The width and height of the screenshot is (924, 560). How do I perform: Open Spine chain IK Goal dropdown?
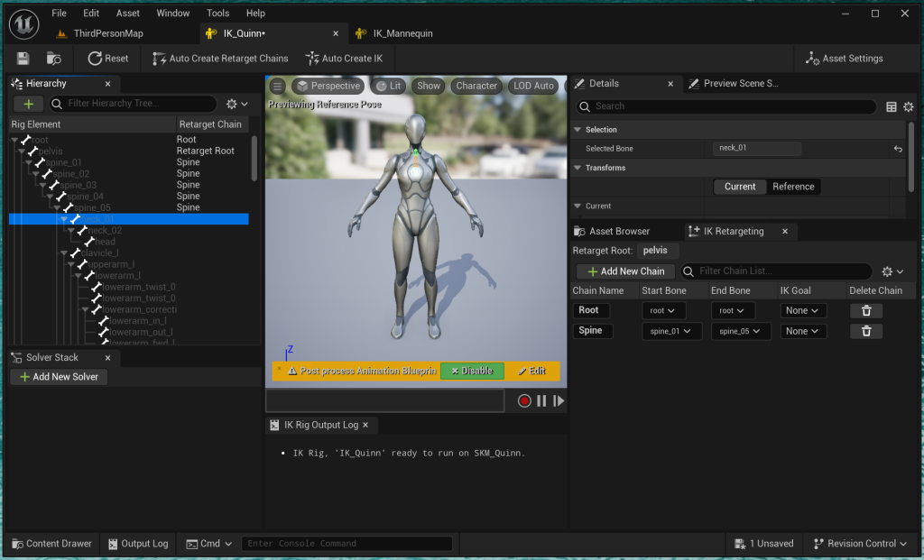pos(802,331)
